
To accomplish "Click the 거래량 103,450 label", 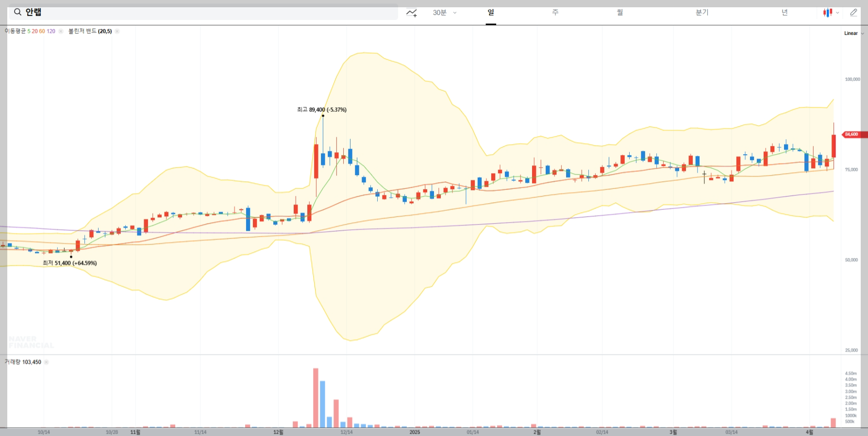I will pos(23,362).
